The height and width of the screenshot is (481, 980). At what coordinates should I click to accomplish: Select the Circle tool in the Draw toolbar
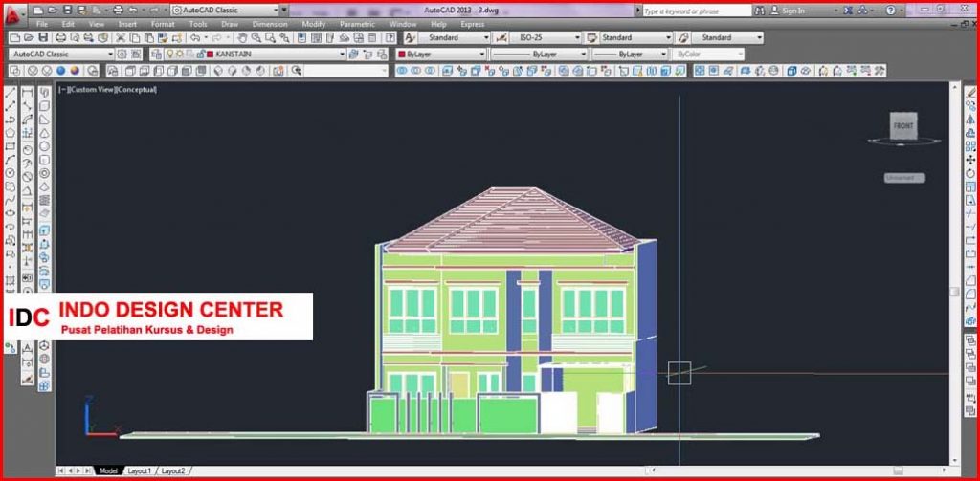point(10,173)
